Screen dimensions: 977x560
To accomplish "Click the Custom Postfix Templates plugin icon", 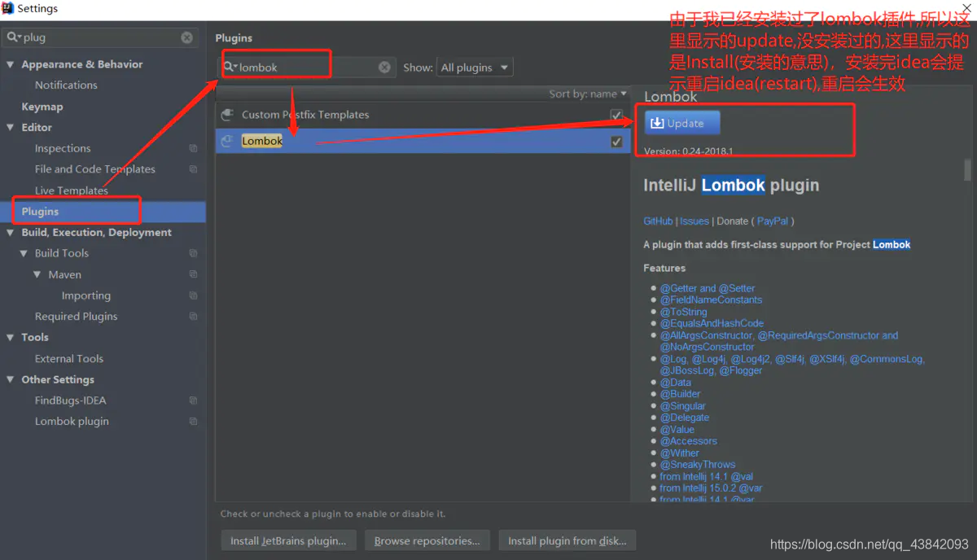I will coord(227,115).
